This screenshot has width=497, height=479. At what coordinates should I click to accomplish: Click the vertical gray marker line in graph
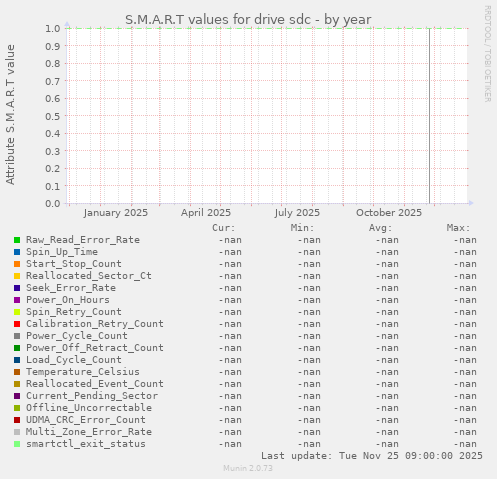pos(429,116)
